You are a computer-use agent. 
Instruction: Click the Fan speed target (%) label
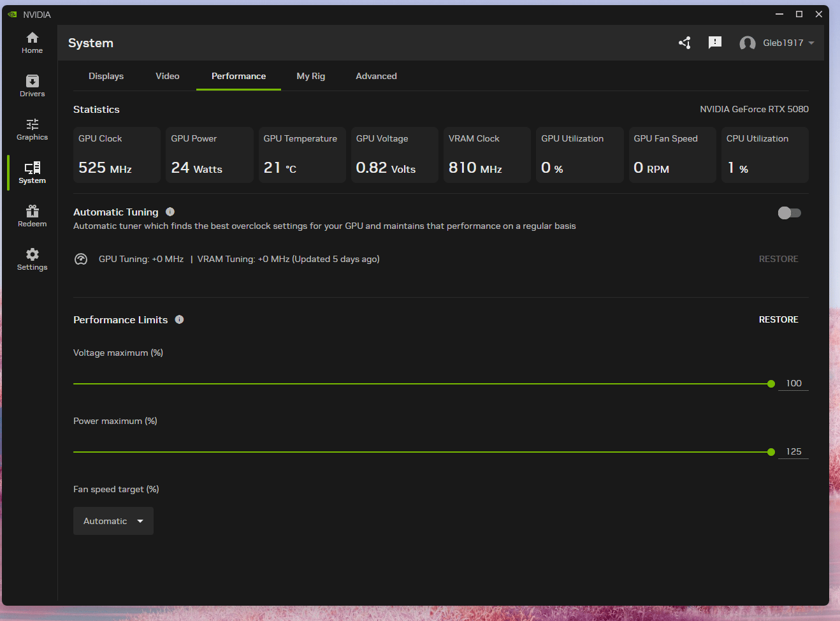116,489
